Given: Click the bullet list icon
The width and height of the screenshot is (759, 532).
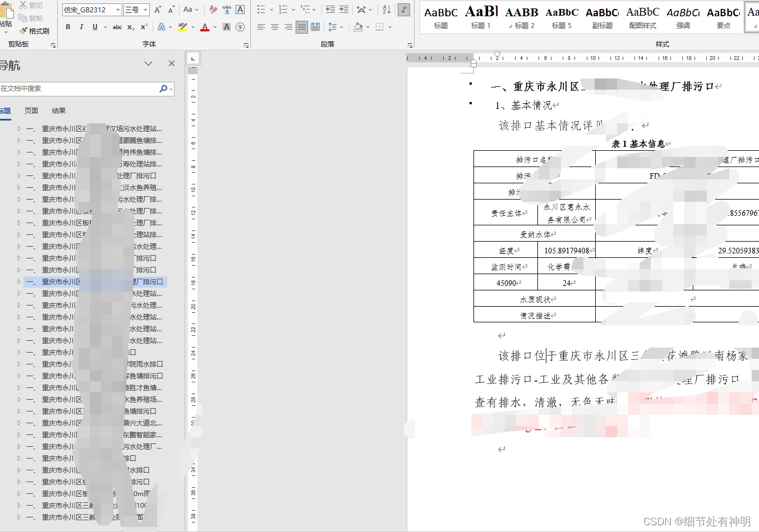Looking at the screenshot, I should (261, 10).
